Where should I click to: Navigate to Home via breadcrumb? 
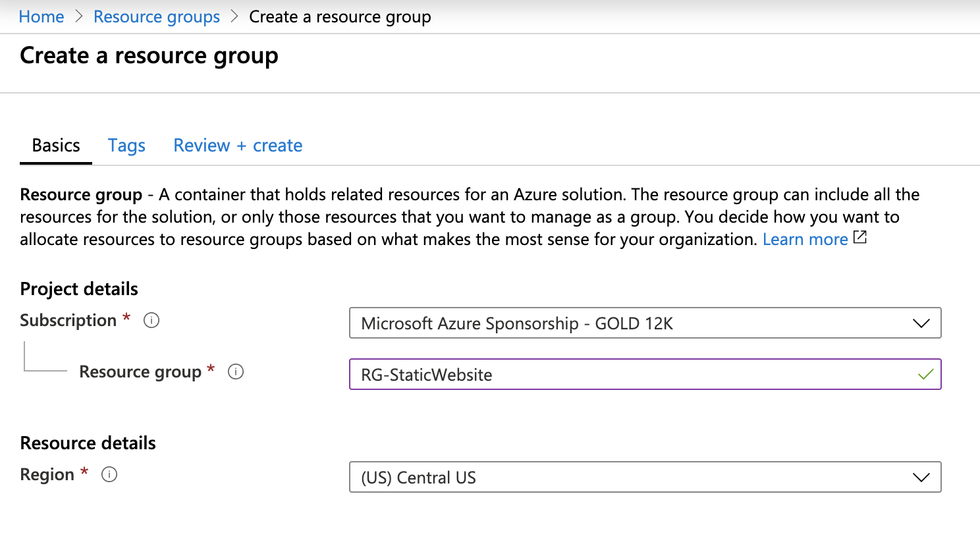(41, 16)
